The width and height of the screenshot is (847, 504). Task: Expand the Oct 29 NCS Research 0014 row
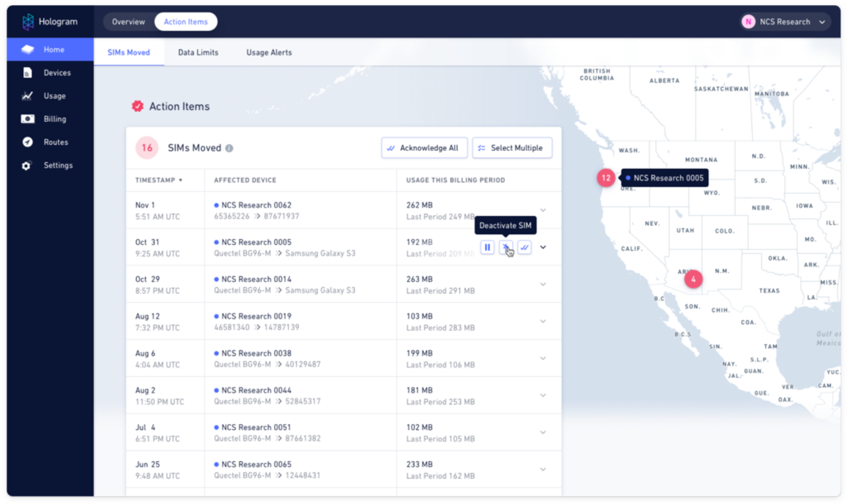click(x=543, y=285)
